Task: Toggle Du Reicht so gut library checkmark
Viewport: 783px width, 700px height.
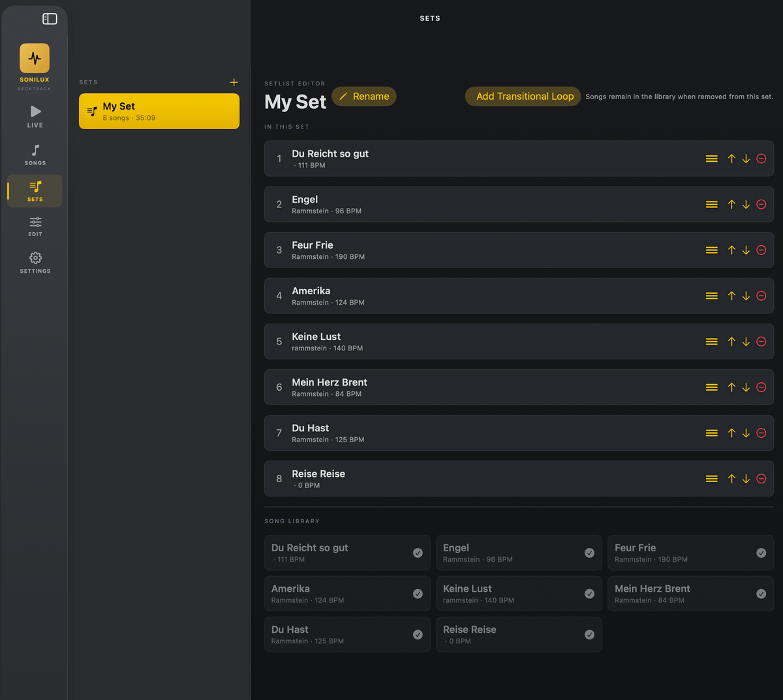Action: (x=418, y=553)
